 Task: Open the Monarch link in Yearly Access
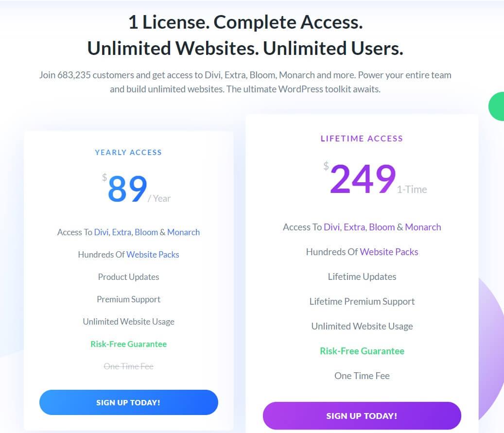(184, 232)
